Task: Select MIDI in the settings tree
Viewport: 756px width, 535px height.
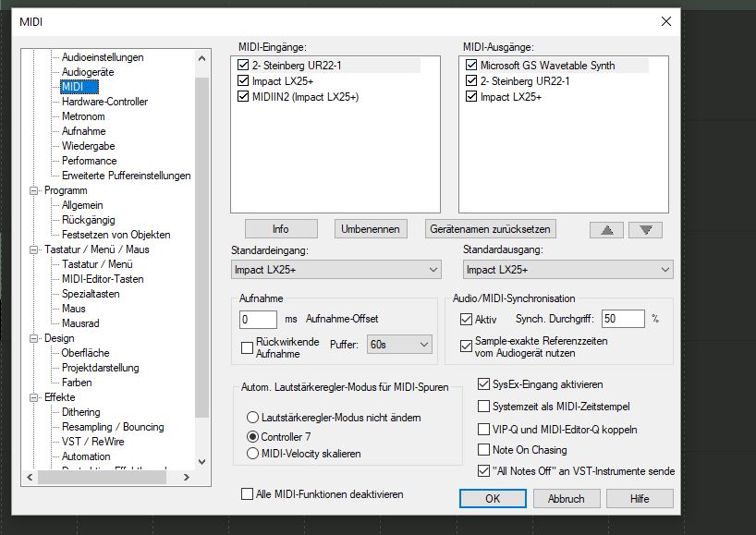Action: [x=79, y=87]
